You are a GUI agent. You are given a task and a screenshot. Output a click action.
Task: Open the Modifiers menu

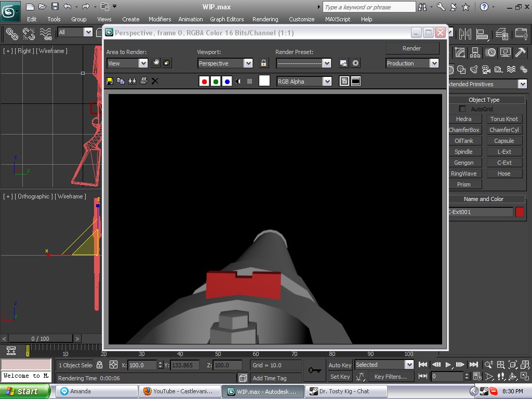pos(159,19)
